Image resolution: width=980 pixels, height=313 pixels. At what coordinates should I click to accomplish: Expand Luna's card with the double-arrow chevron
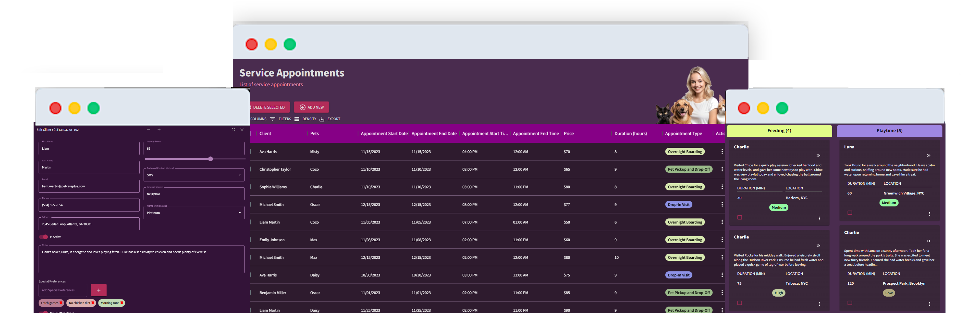(x=928, y=155)
